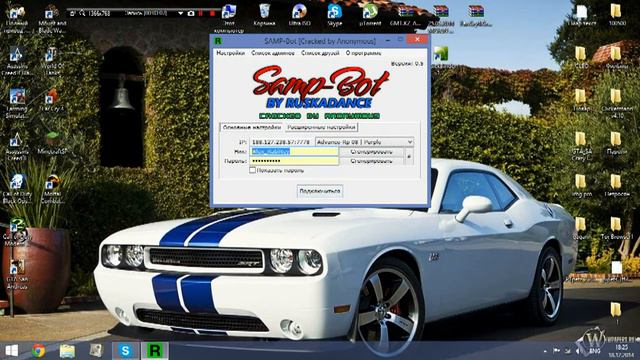Open the World Of Tanks desktop shortcut

coord(52,61)
